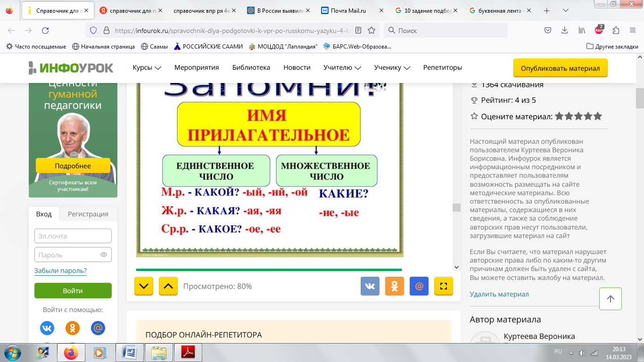Click the page vertical scrollbar thumb
Screen dimensions: 644x362
pos(640,98)
